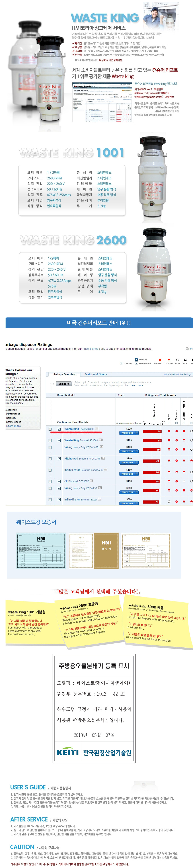
Task: Click Price & Shop button under $300
Action: click(129, 503)
